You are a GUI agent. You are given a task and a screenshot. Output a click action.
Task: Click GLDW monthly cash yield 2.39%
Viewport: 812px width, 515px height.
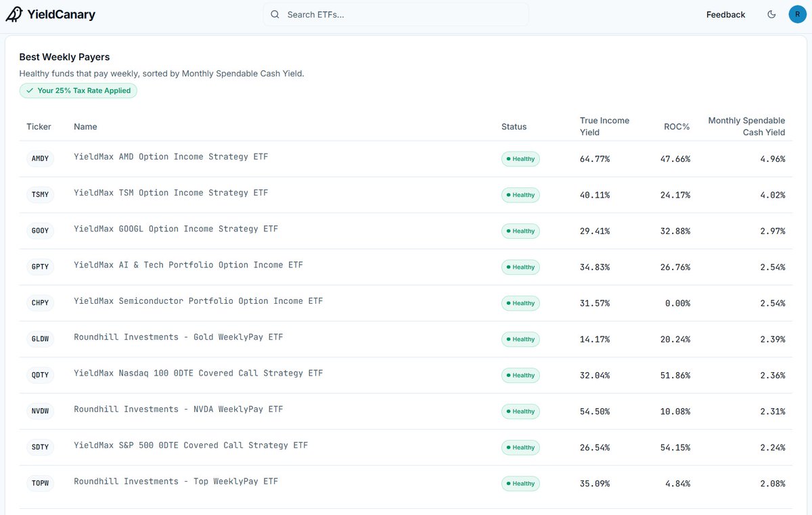(773, 339)
